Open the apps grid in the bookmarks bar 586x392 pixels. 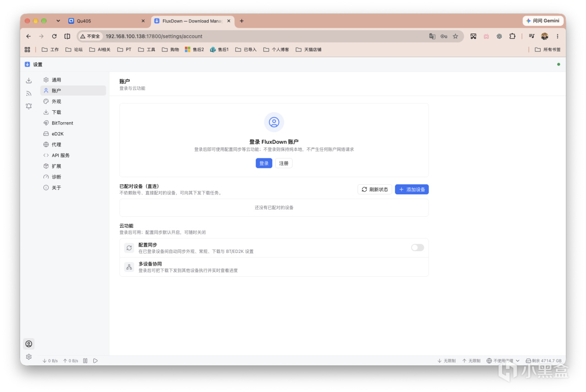tap(27, 49)
